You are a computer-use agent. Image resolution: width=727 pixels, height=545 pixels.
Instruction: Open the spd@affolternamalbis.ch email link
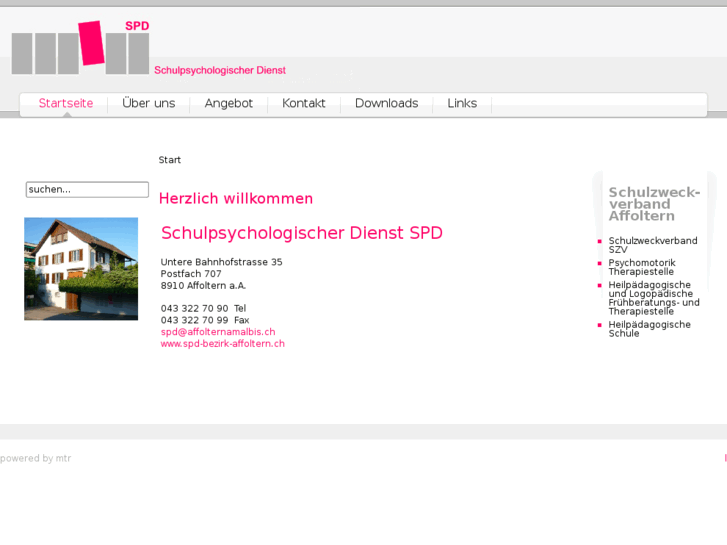click(x=218, y=332)
